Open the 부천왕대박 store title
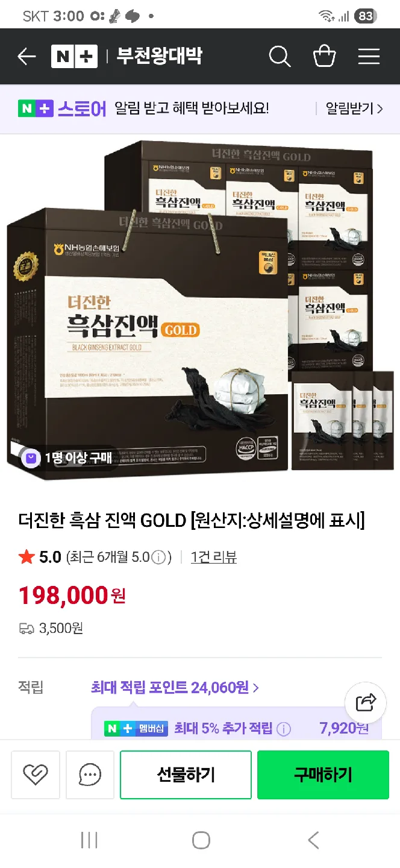This screenshot has width=400, height=868. coord(159,57)
